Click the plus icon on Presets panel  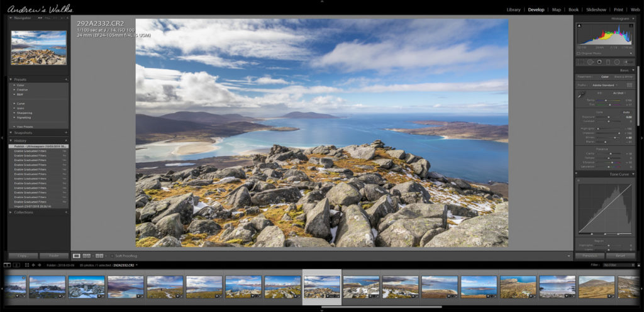66,79
